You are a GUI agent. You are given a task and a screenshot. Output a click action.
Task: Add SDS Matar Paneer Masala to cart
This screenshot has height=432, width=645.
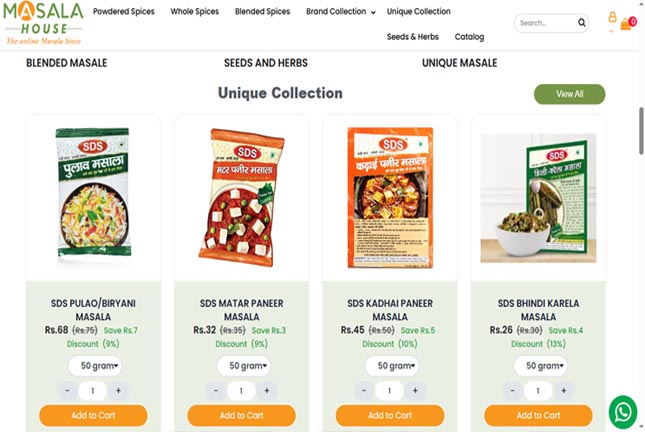(241, 415)
